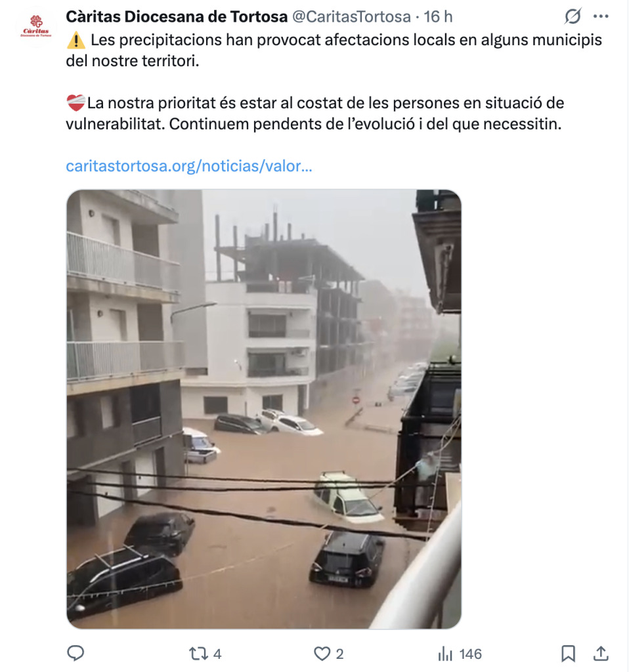Click the post text mentioning vulnerabilitat

click(314, 114)
